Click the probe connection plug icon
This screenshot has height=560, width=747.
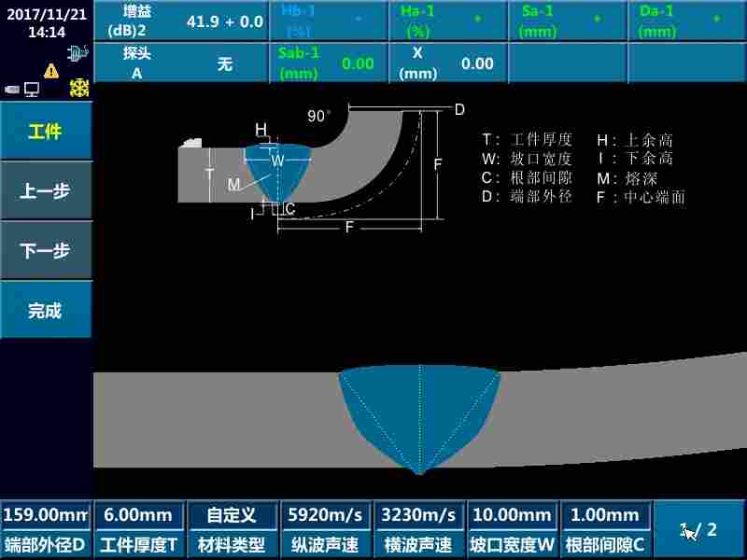78,52
